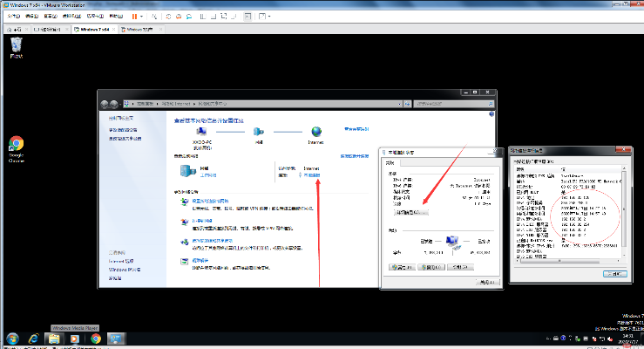The width and height of the screenshot is (644, 349).
Task: Click the 禁用(D) button in status dialog
Action: (x=431, y=267)
